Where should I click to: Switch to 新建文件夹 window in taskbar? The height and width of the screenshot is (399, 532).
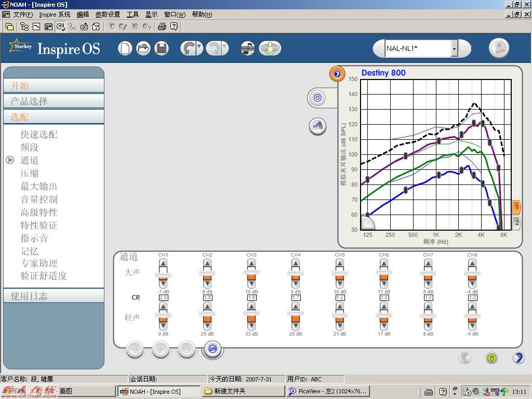[x=243, y=391]
